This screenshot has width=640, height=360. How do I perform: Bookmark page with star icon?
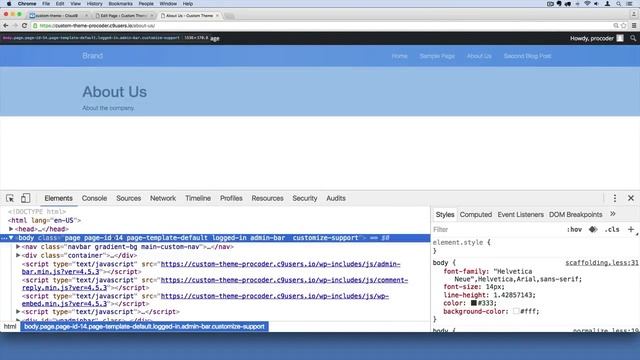coord(623,25)
